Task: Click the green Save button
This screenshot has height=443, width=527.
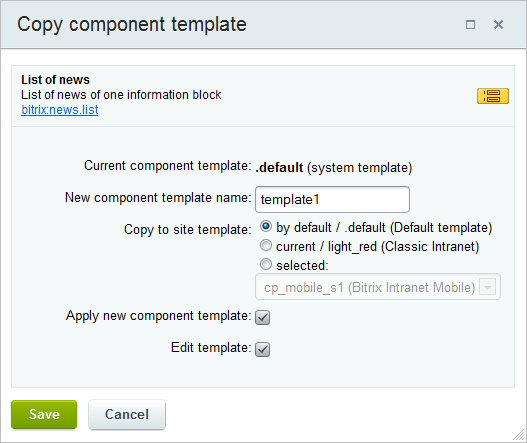Action: click(44, 414)
